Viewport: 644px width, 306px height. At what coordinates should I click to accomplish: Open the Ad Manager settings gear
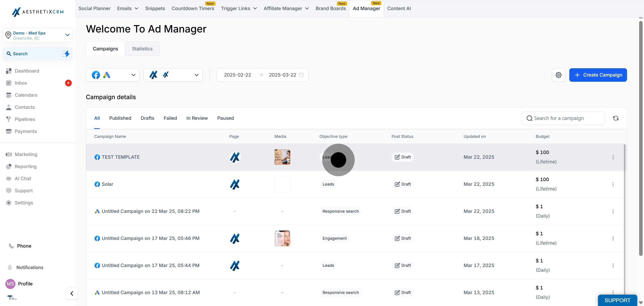[x=558, y=75]
